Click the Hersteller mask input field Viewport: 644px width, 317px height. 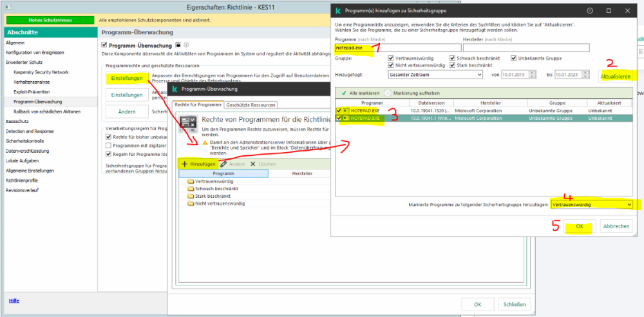[x=526, y=48]
